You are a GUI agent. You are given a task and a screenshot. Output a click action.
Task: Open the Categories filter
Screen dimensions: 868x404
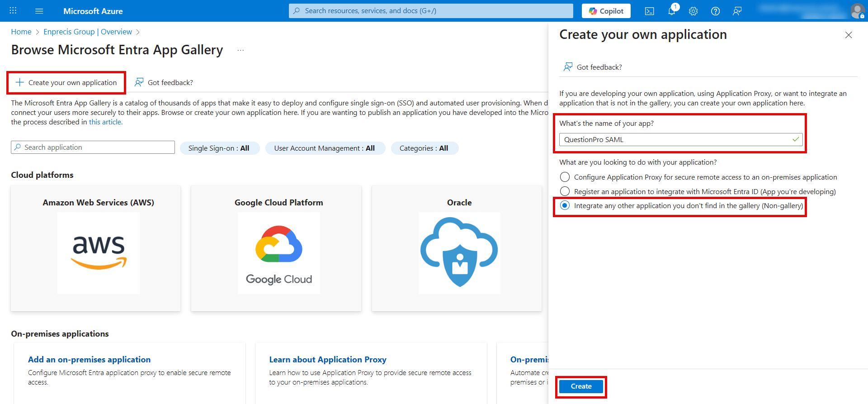[x=425, y=148]
